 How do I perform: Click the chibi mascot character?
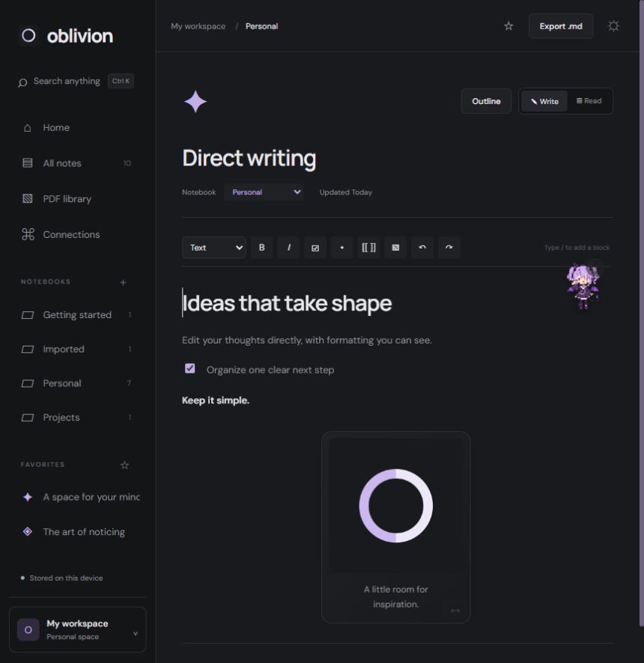583,286
